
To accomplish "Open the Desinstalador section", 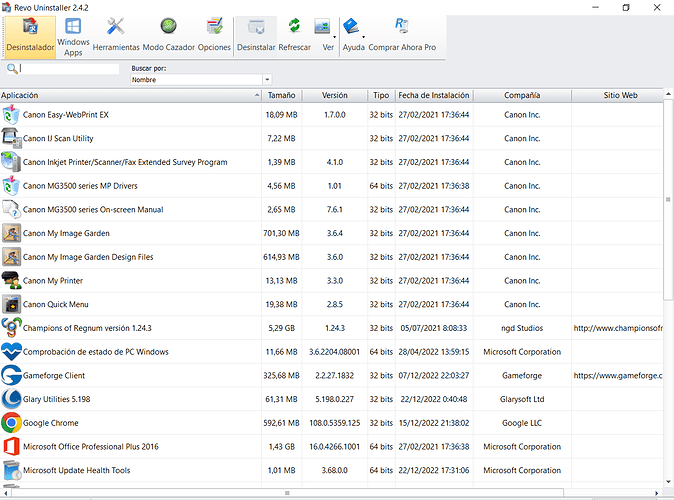I will pyautogui.click(x=30, y=37).
